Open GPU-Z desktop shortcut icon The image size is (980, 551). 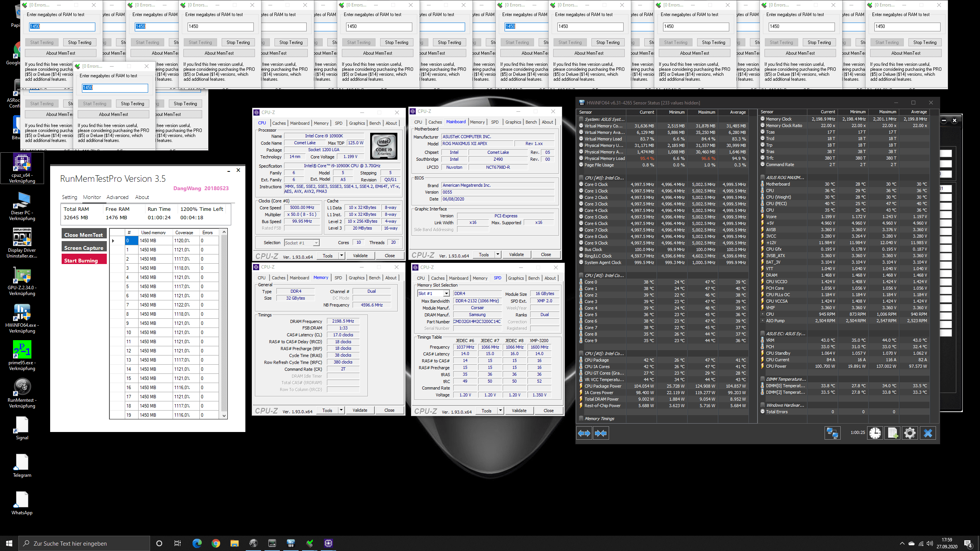tap(22, 275)
